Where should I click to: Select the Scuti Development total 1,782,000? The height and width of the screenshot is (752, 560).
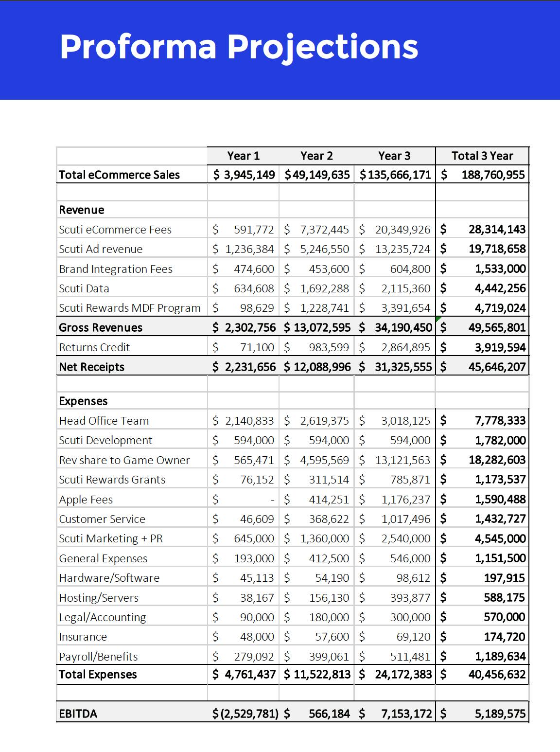[500, 440]
